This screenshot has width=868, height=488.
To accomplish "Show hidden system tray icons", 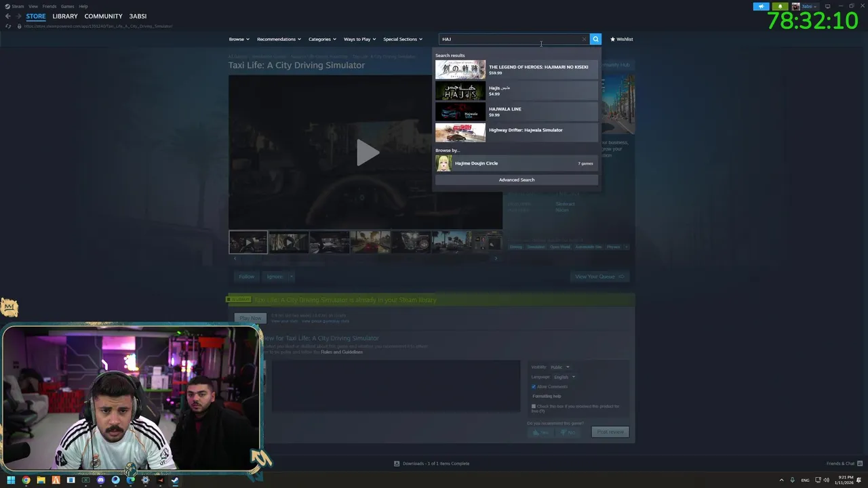I will click(781, 481).
